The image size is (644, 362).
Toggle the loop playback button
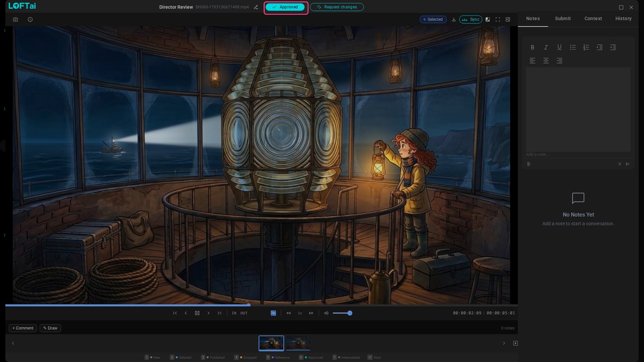(x=273, y=313)
